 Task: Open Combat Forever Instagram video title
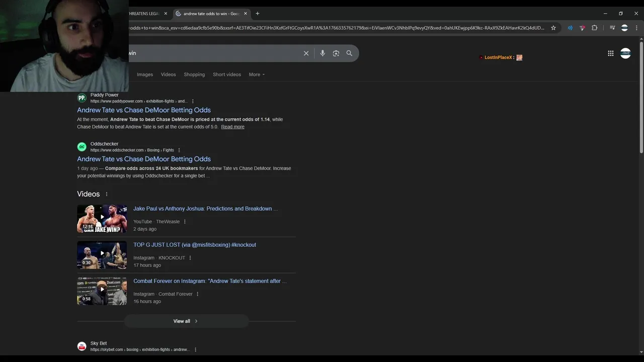[x=210, y=281]
